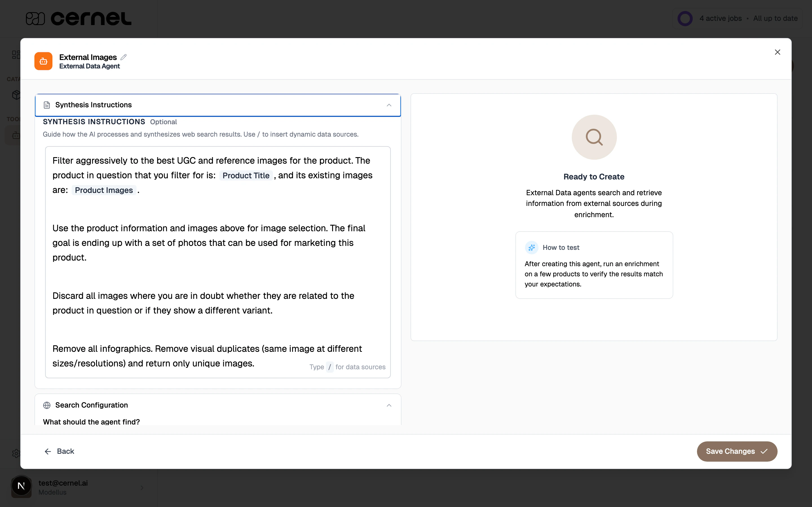Screen dimensions: 812x507
Task: Select the Catalog package icon in sidebar
Action: 16,95
